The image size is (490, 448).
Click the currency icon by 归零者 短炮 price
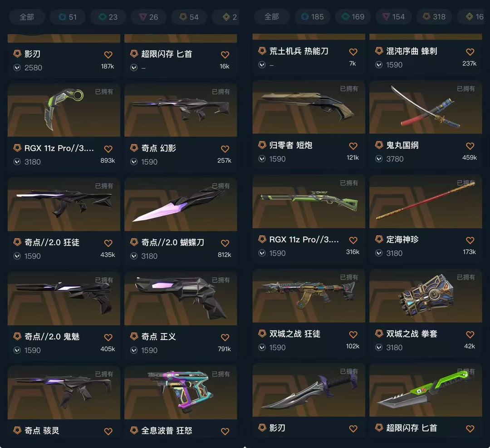262,159
